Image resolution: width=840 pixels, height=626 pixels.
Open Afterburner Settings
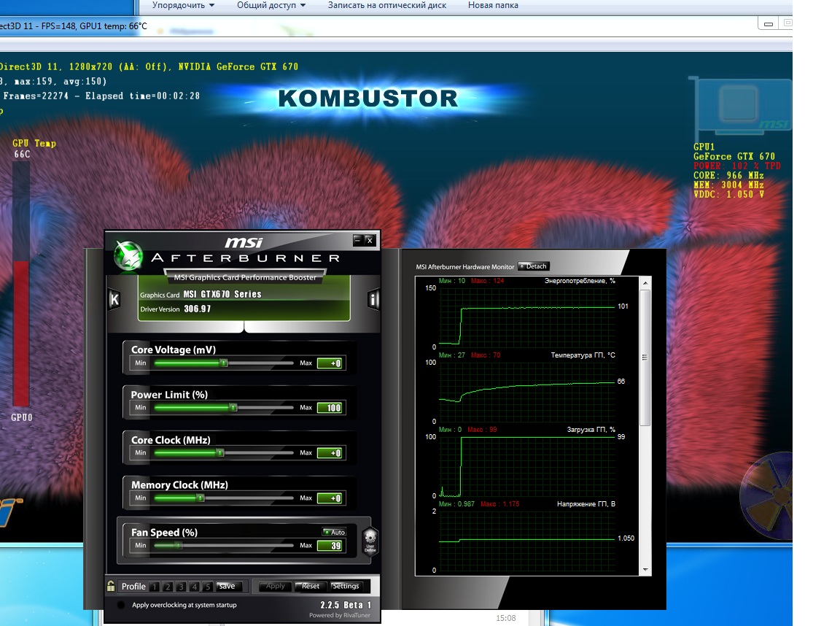click(346, 587)
